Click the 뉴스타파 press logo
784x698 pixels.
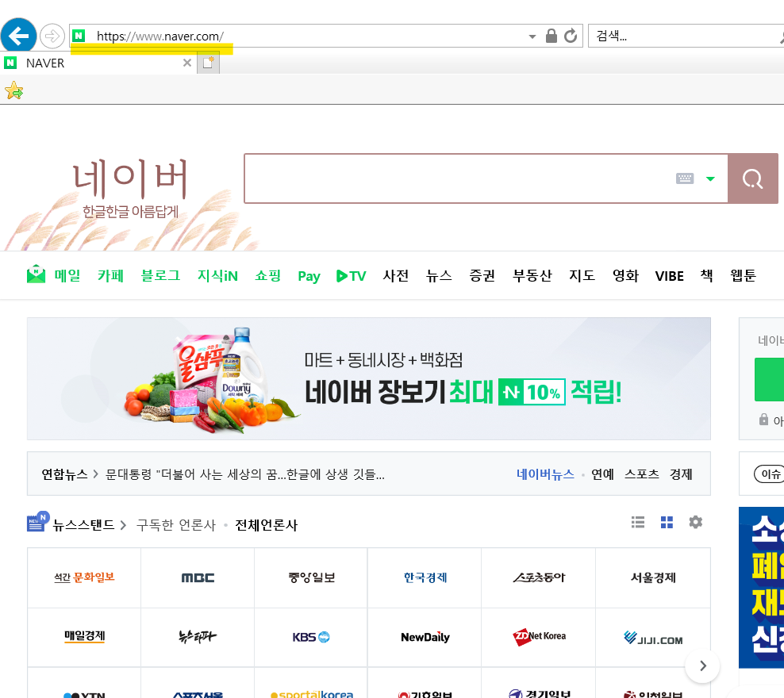coord(198,637)
